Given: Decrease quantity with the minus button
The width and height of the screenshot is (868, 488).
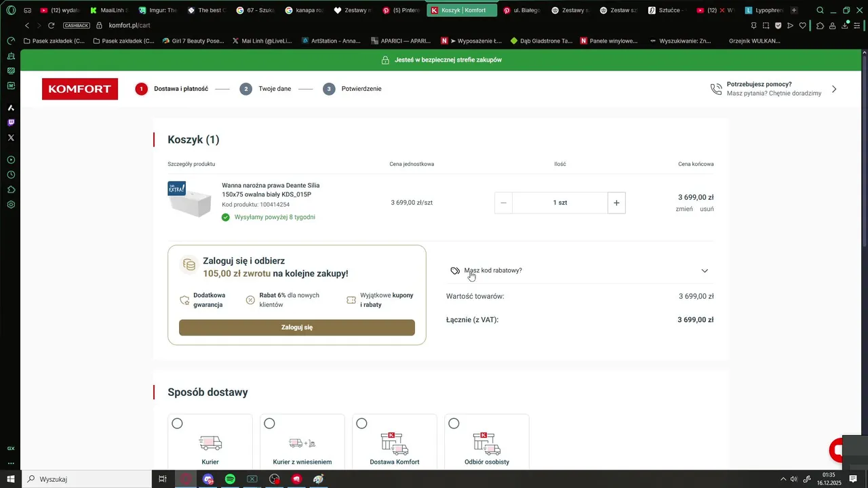Looking at the screenshot, I should (503, 203).
